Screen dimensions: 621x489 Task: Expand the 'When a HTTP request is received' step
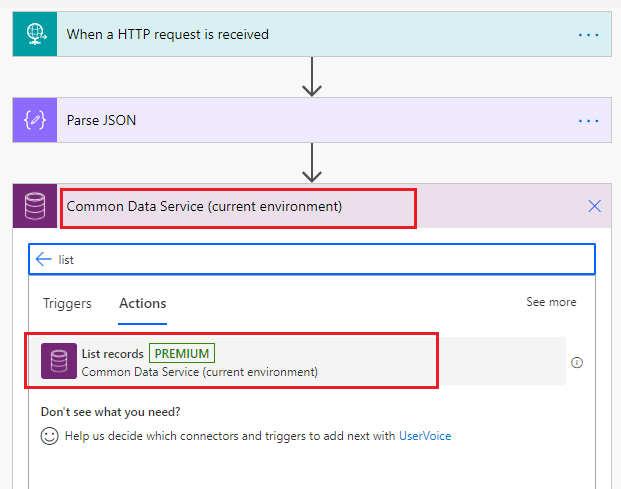coord(300,34)
